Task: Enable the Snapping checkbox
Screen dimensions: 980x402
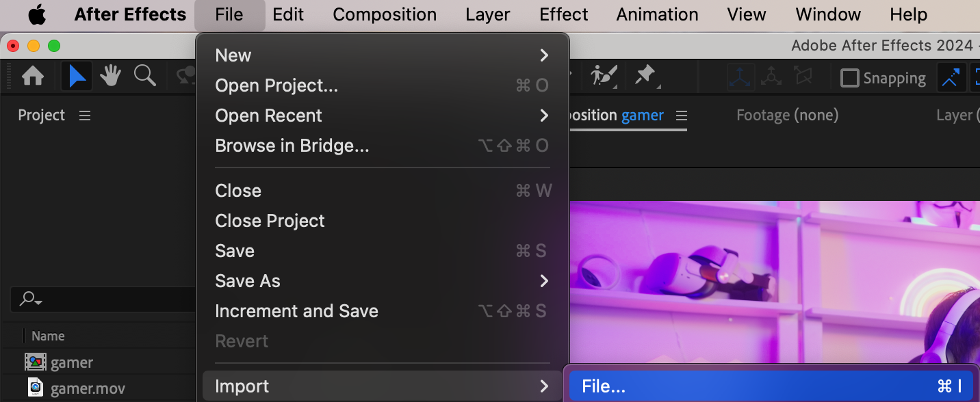Action: pos(849,78)
